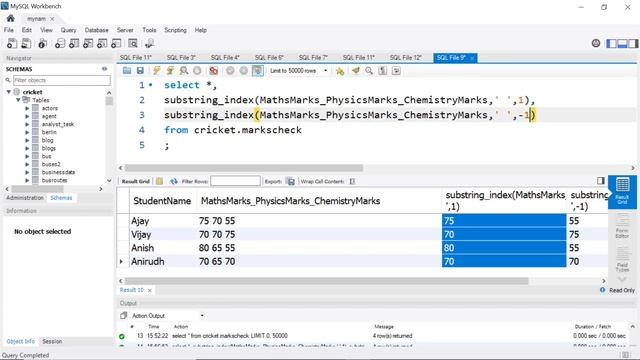Click the create new table icon
The height and width of the screenshot is (360, 640).
pyautogui.click(x=74, y=43)
